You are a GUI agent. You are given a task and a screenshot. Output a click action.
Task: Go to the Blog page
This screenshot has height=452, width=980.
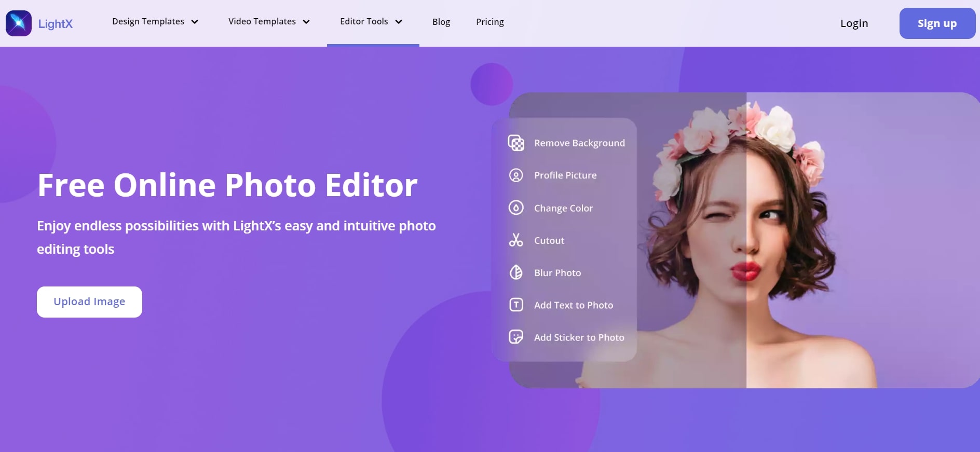coord(441,22)
